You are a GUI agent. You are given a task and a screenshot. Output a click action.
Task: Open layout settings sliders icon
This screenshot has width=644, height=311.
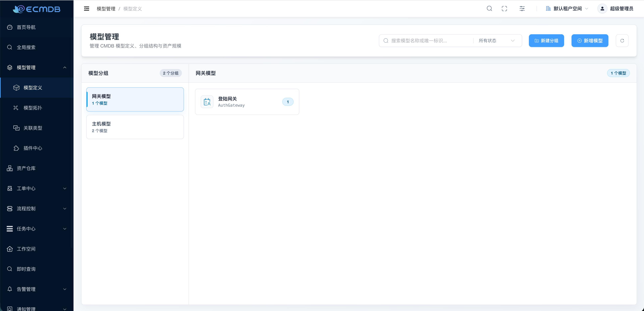pos(522,9)
